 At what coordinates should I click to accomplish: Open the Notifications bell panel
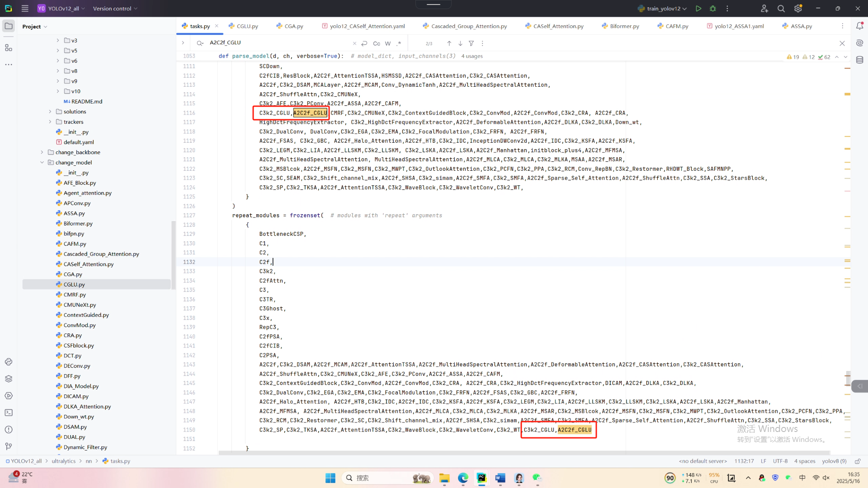pos(859,26)
